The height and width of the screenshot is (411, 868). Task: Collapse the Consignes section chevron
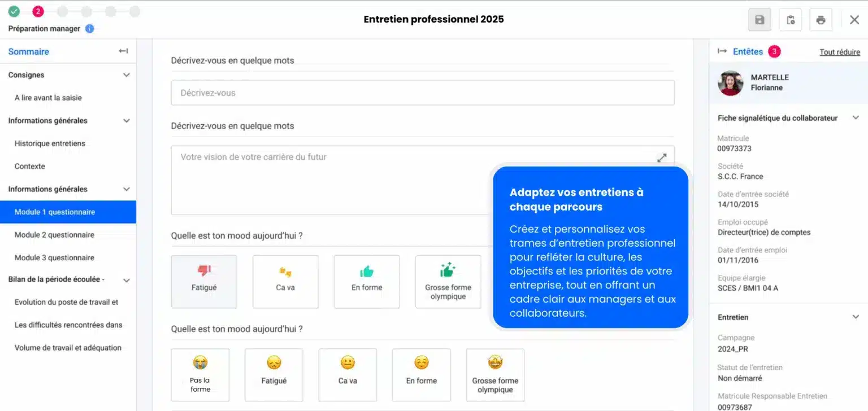[x=127, y=75]
